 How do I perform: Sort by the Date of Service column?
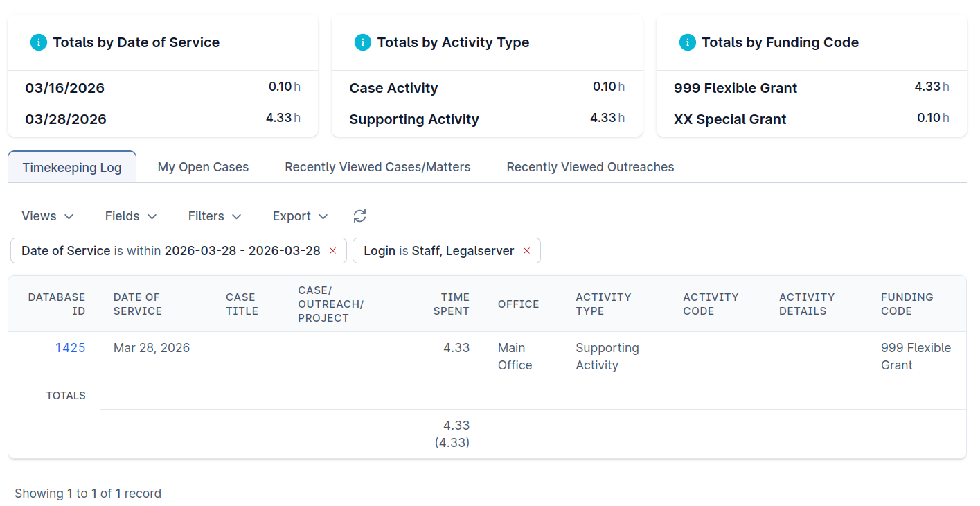point(137,304)
